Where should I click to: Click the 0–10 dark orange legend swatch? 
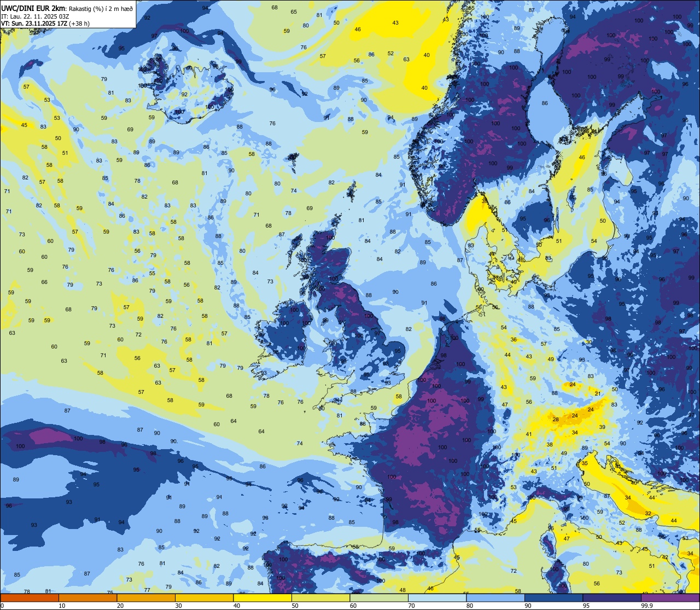pyautogui.click(x=30, y=597)
